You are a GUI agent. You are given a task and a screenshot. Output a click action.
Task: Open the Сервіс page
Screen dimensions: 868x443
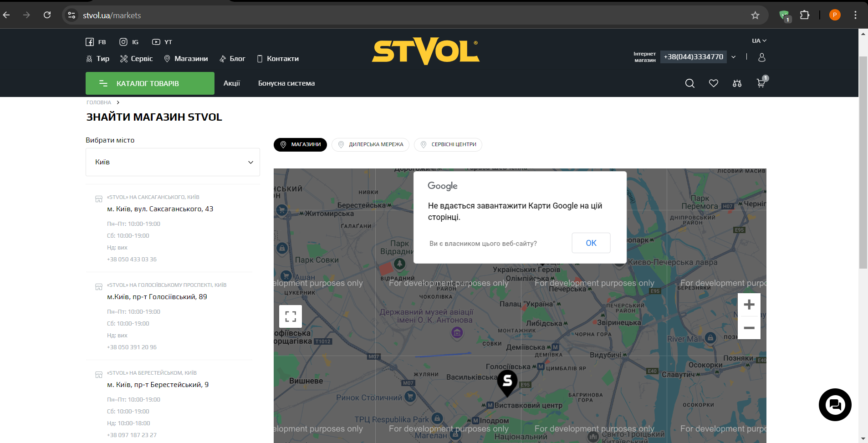136,59
